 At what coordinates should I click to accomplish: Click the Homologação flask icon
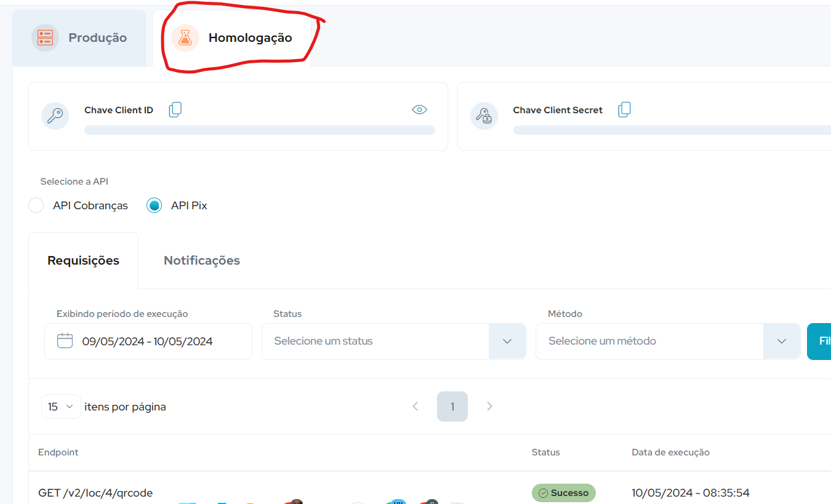click(x=185, y=38)
